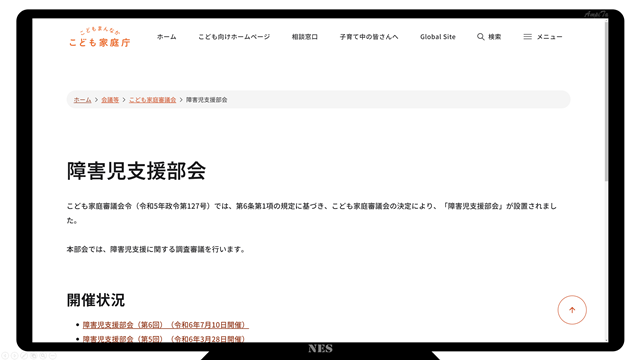
Task: Select 子育て中の皆さんへ navigation item
Action: [x=369, y=37]
